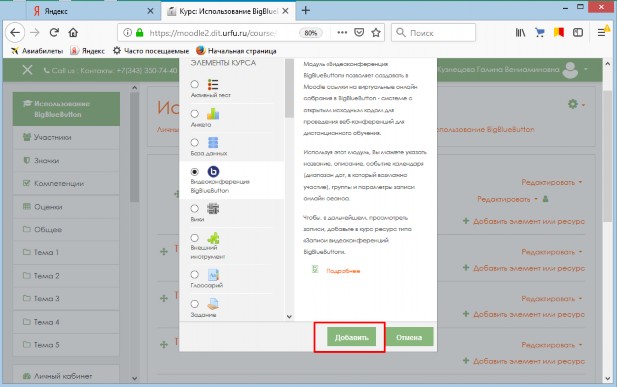617x387 pixels.
Task: Expand the user menu dropdown arrow
Action: click(x=586, y=70)
